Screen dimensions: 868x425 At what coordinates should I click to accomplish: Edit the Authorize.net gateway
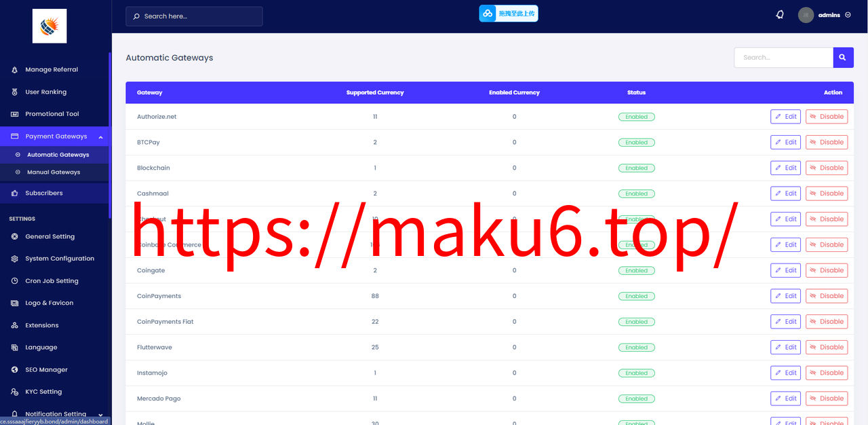(x=785, y=117)
